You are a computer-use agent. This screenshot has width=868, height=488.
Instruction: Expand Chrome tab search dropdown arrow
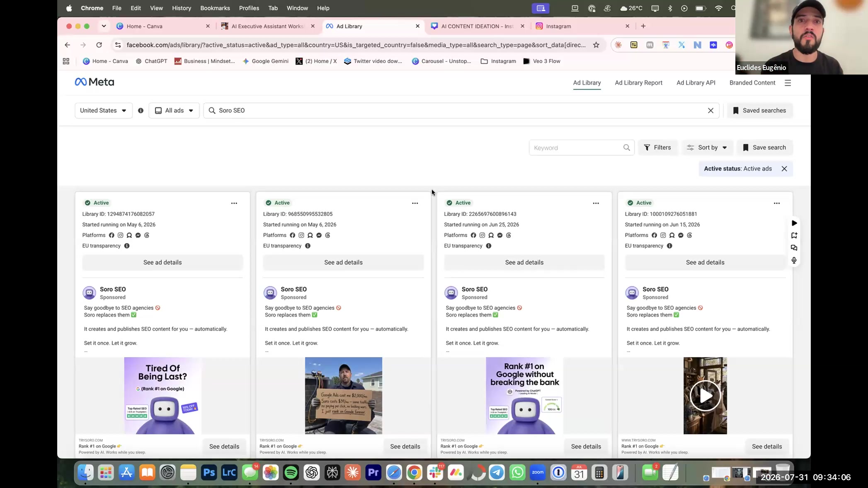tap(104, 26)
